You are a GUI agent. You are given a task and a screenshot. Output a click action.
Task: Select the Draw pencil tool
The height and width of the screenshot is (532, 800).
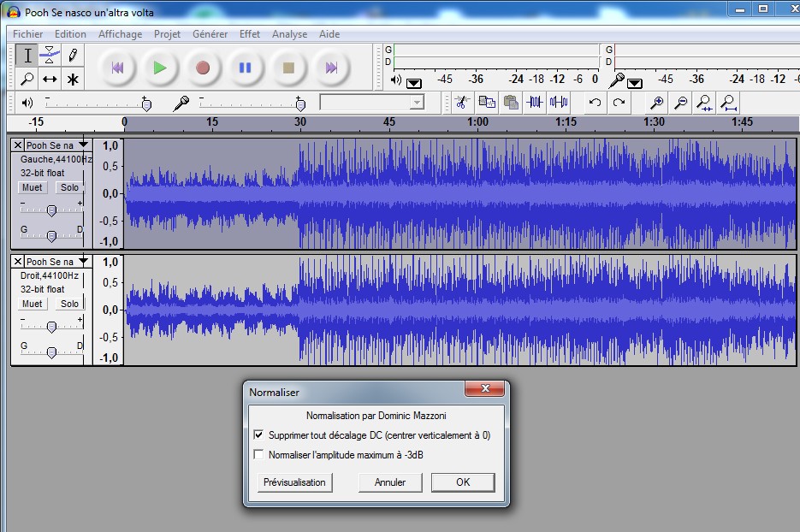[x=73, y=55]
